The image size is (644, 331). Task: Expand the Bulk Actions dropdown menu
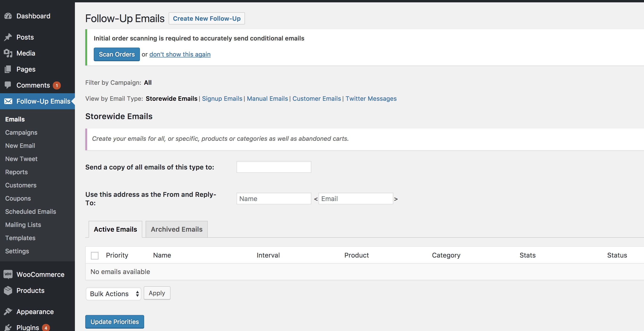point(114,293)
